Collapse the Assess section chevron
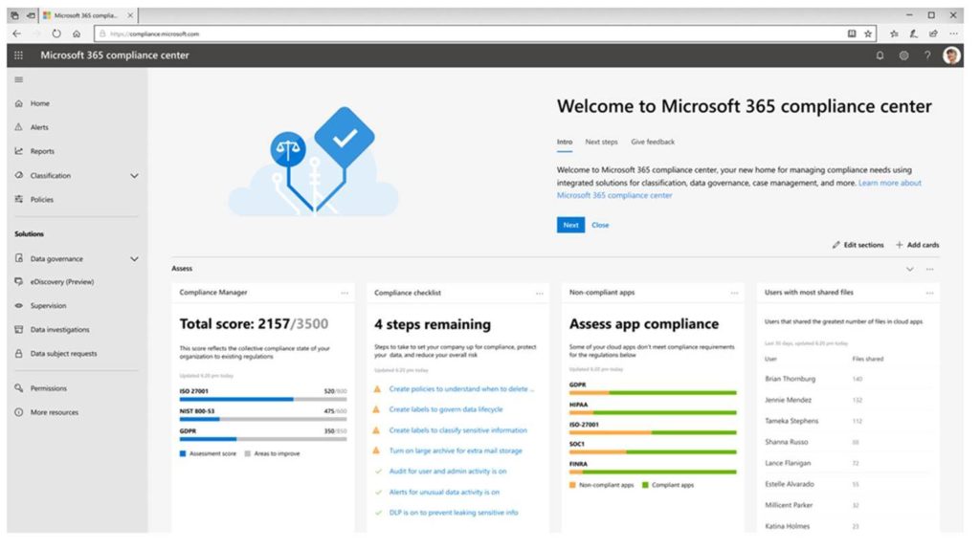 [910, 269]
